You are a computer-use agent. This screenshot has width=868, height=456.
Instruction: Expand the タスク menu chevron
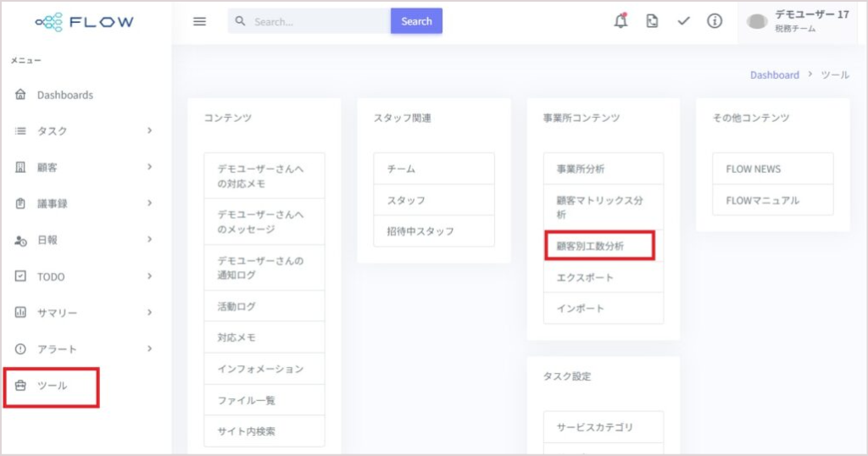tap(149, 131)
